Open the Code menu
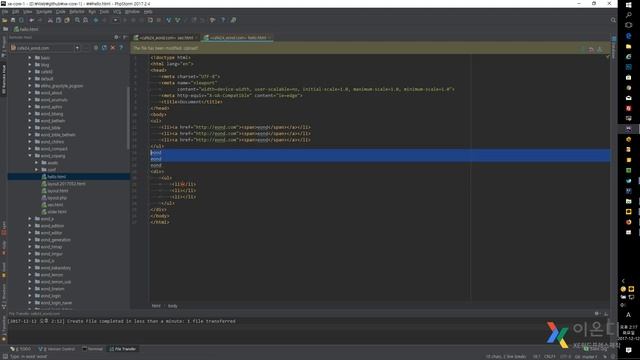 point(60,12)
